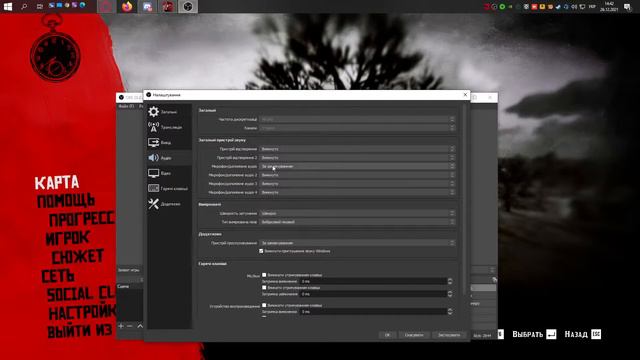This screenshot has width=640, height=360.
Task: Adjust Mic/Aux push-to-mute delay spinner arrows
Action: pos(450,281)
